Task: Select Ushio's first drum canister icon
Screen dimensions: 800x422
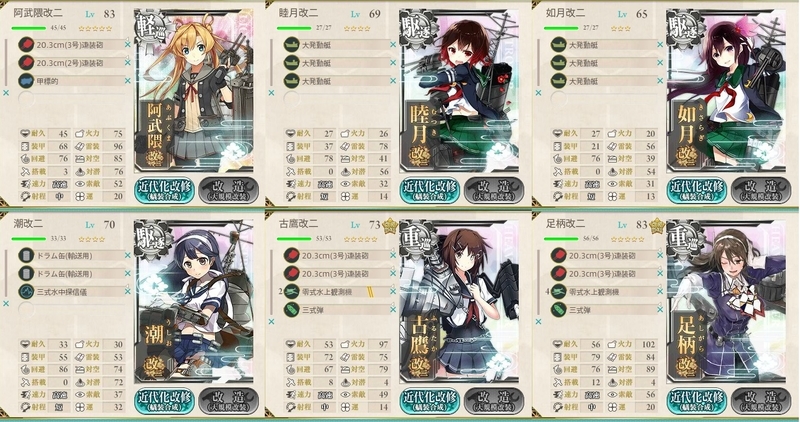Action: pos(26,255)
